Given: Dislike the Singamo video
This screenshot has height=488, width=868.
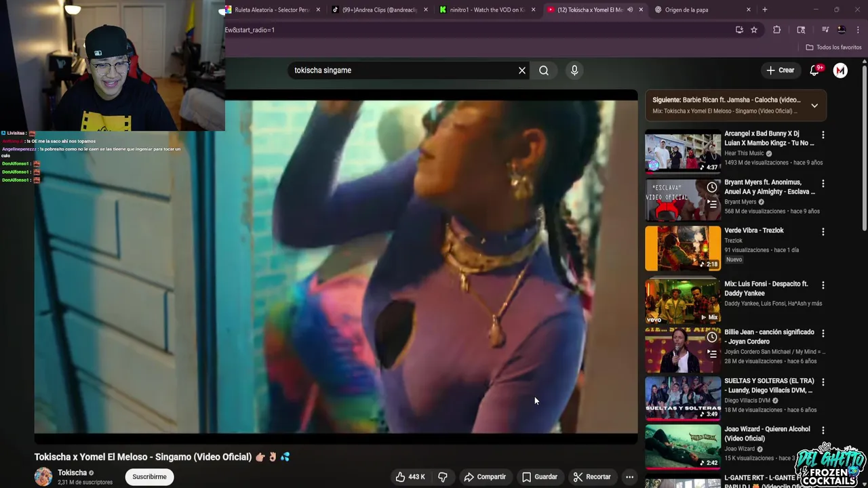Looking at the screenshot, I should 443,477.
